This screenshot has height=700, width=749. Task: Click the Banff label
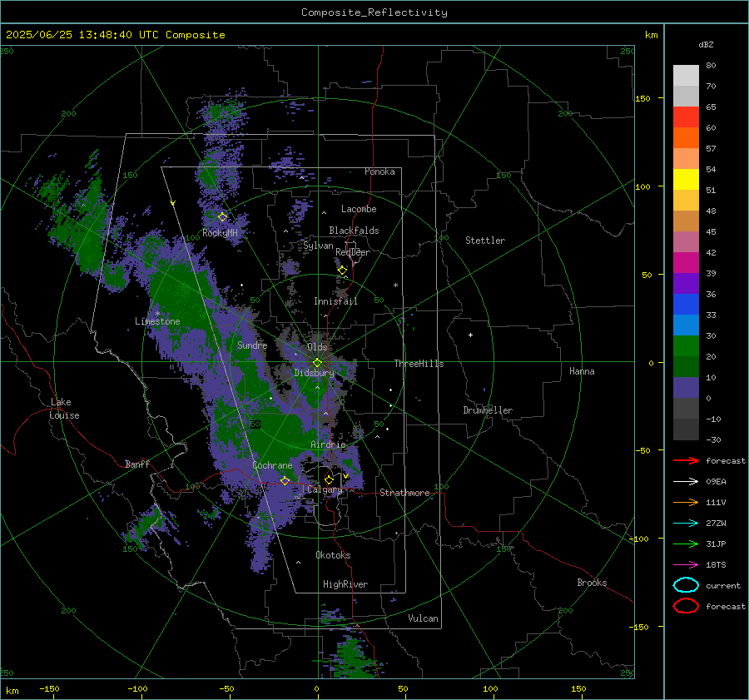pyautogui.click(x=137, y=464)
